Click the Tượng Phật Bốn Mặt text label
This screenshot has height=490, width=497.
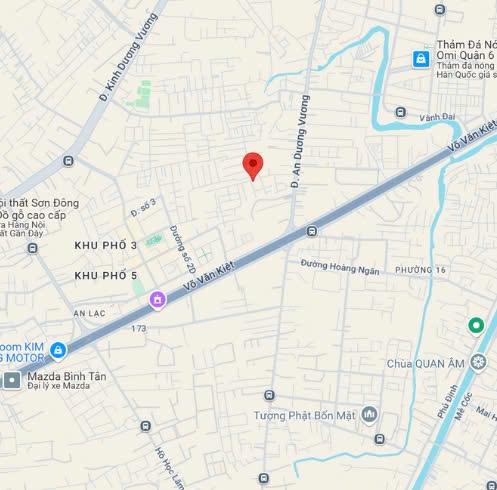(305, 416)
